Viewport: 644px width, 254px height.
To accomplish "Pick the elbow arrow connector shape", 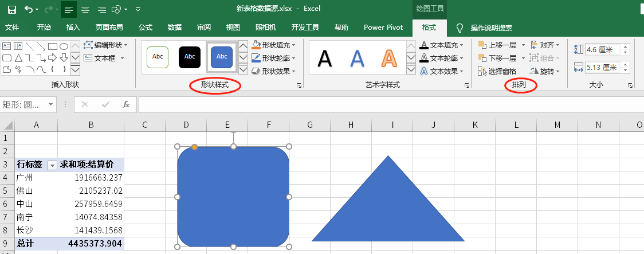I will point(41,57).
